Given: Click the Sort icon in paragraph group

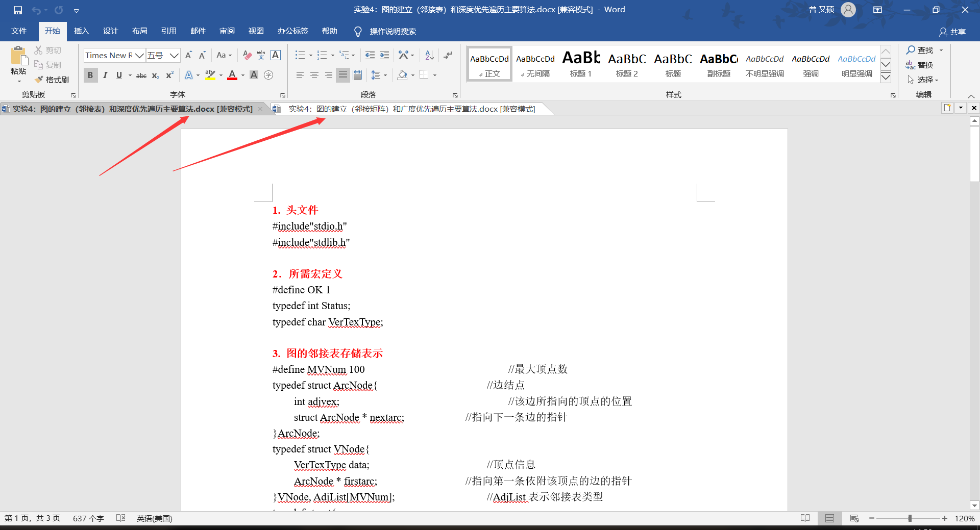Looking at the screenshot, I should point(429,55).
